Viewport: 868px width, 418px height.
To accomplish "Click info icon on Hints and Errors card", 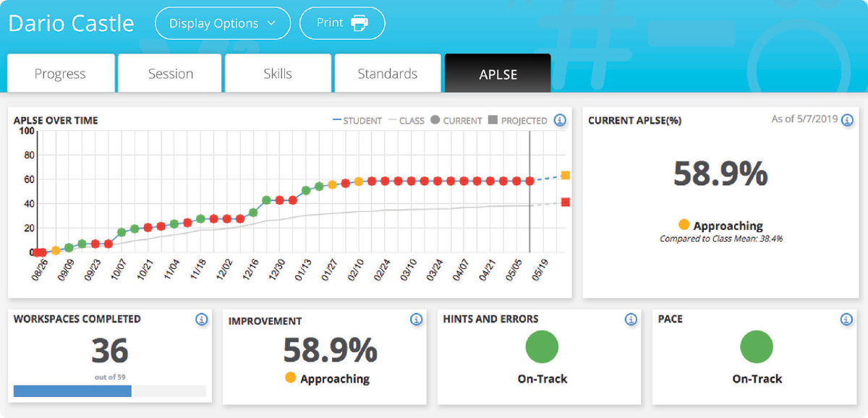I will tap(631, 319).
